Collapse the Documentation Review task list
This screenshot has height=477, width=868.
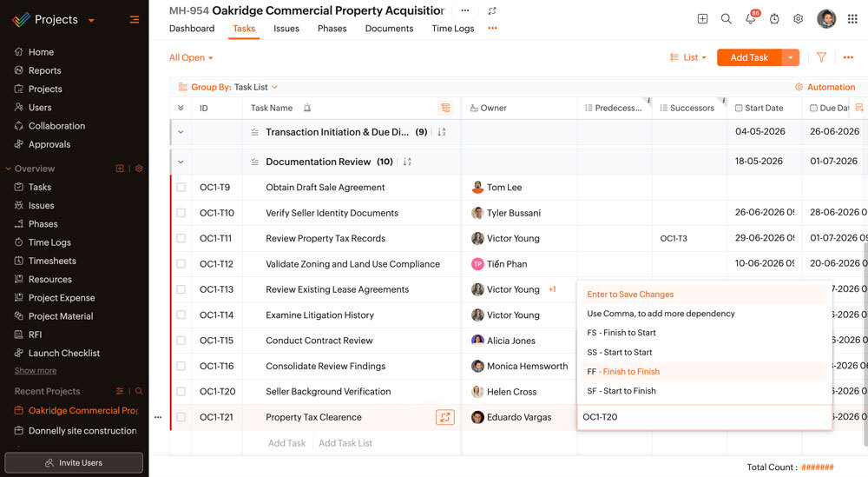(181, 162)
